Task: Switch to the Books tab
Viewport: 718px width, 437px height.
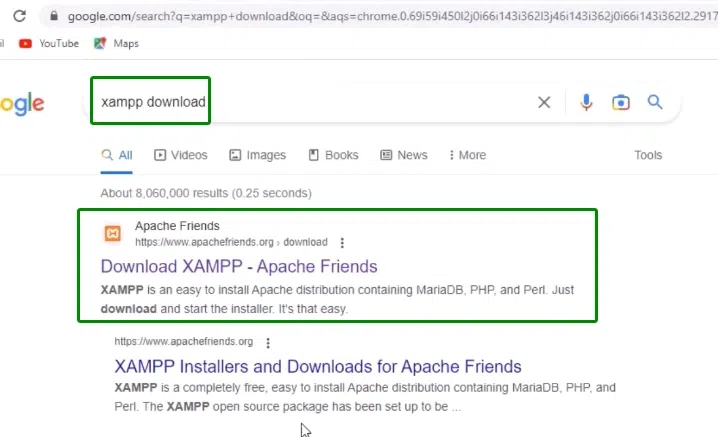Action: click(333, 155)
